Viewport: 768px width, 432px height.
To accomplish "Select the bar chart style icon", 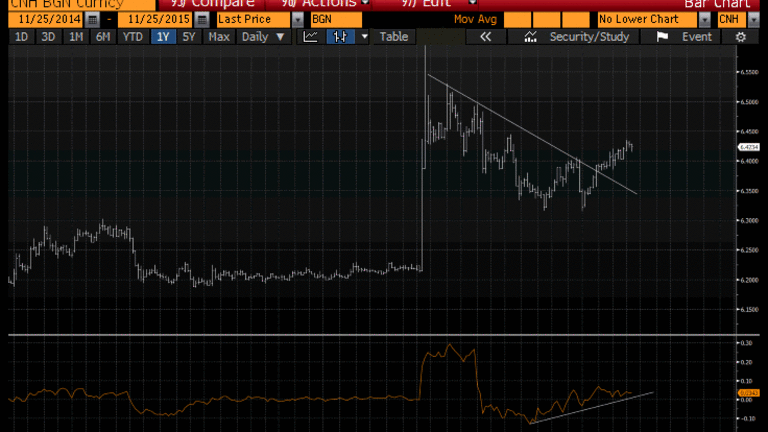I will (341, 36).
